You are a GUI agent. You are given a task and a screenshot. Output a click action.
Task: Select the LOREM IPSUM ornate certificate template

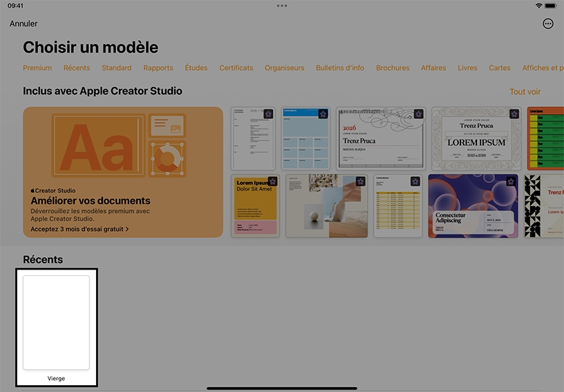[476, 138]
